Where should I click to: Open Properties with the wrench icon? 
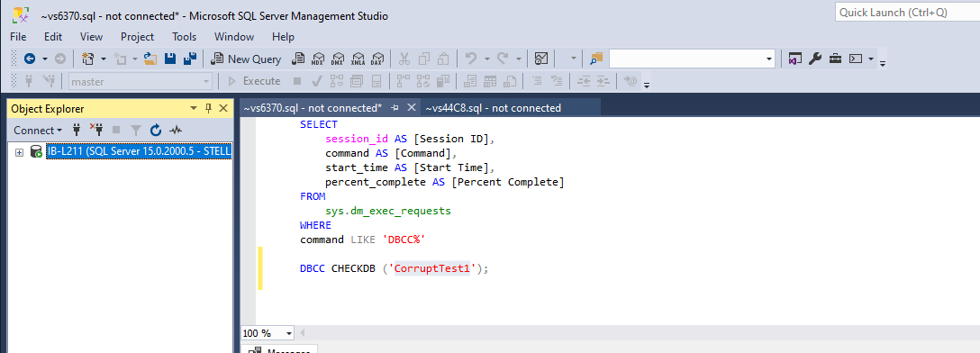[815, 59]
